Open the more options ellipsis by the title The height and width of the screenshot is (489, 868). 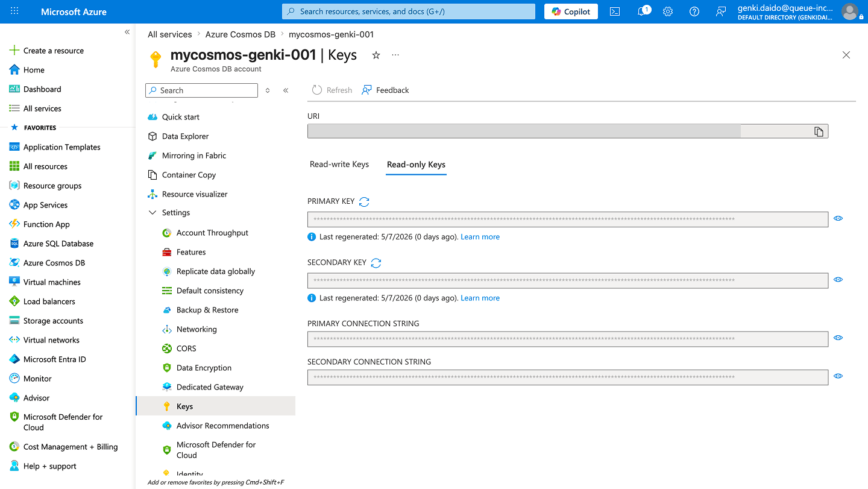coord(395,55)
